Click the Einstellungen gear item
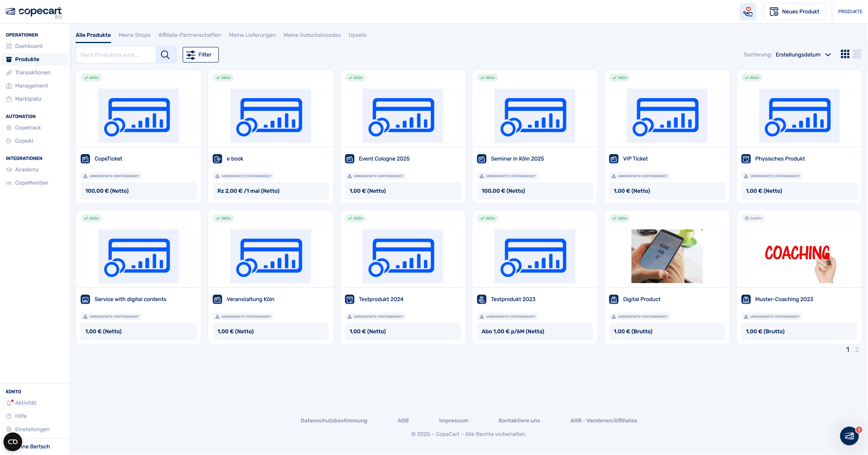Viewport: 868px width, 455px height. pos(32,429)
